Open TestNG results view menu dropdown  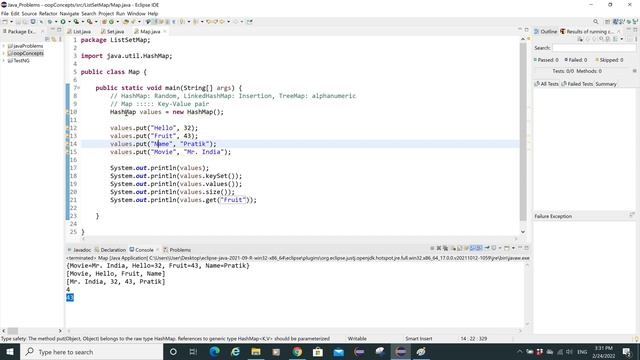[622, 39]
